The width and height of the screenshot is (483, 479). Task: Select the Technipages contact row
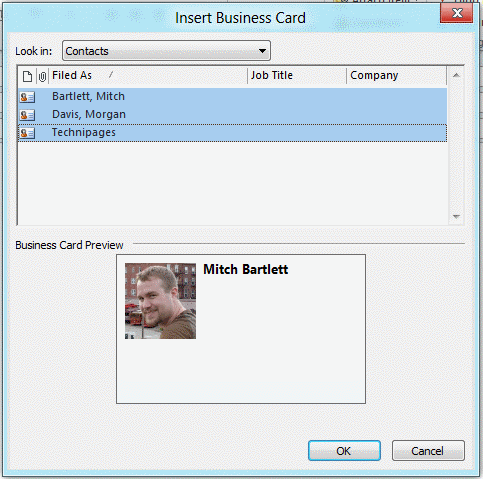click(233, 133)
